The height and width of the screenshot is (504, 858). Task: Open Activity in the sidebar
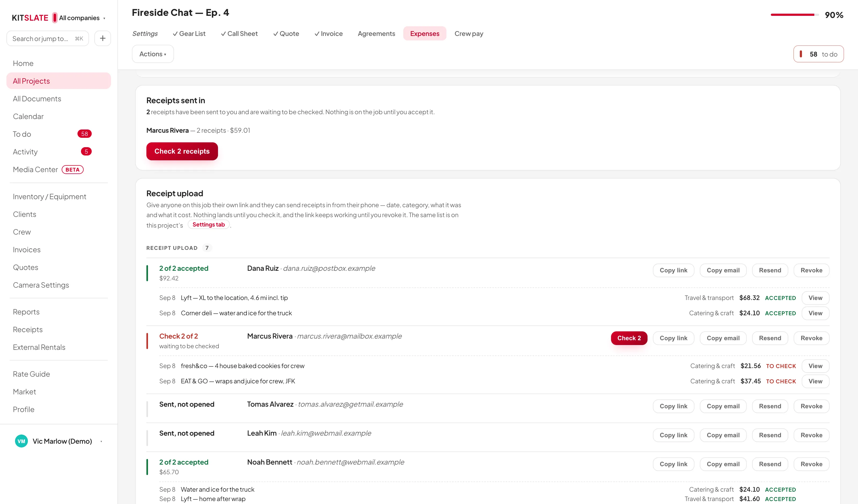(58, 151)
